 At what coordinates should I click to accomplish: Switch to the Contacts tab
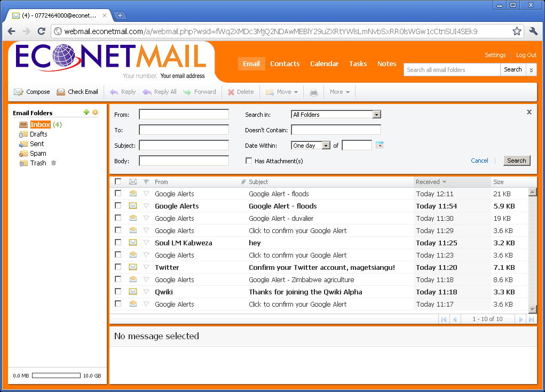(x=285, y=63)
